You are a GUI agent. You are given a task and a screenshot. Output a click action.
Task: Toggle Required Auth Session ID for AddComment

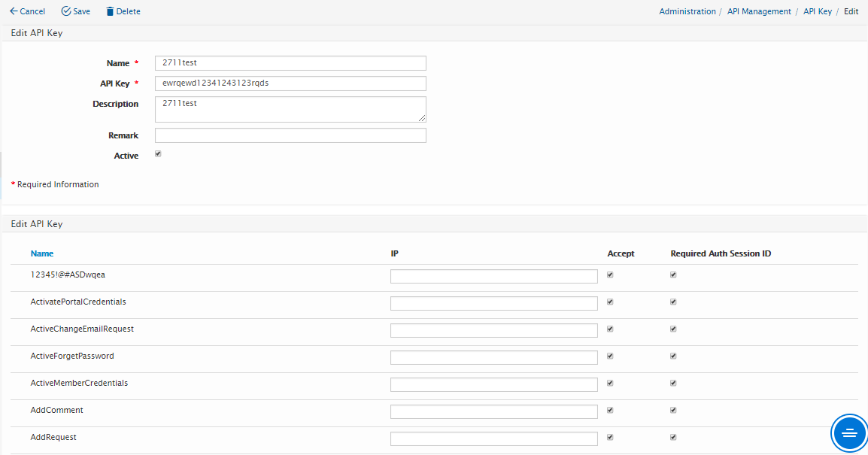(x=673, y=410)
